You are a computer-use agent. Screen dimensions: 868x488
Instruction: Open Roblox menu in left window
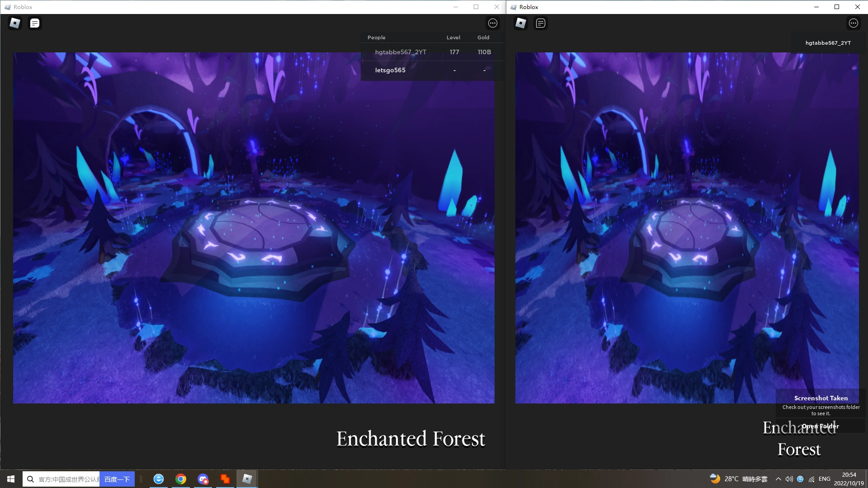[15, 23]
